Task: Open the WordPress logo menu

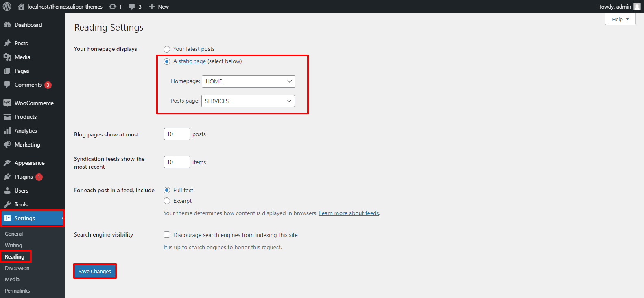Action: pos(7,7)
